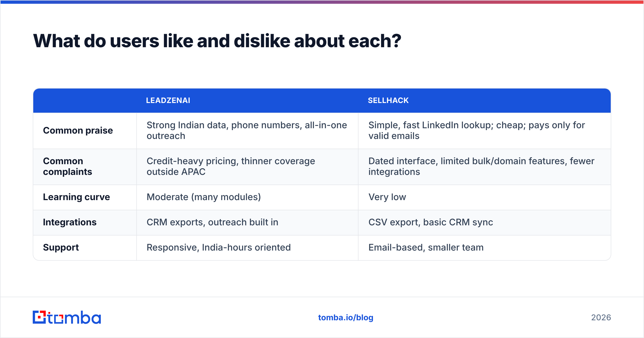Click the Tomba logo in the footer
Screen dimensions: 644x338
[x=67, y=317]
